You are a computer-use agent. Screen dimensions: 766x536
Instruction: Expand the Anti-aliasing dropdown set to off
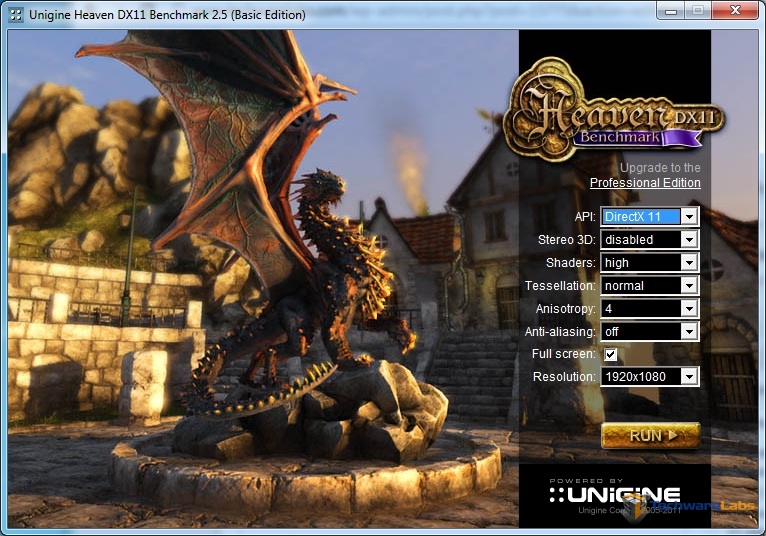650,331
